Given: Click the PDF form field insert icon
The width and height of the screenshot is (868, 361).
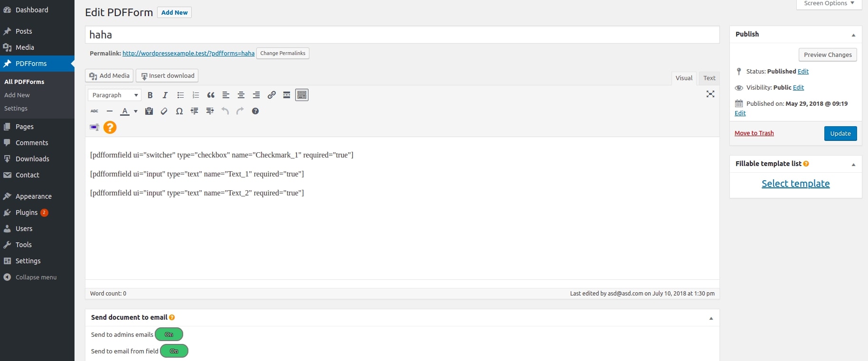Looking at the screenshot, I should click(x=94, y=127).
